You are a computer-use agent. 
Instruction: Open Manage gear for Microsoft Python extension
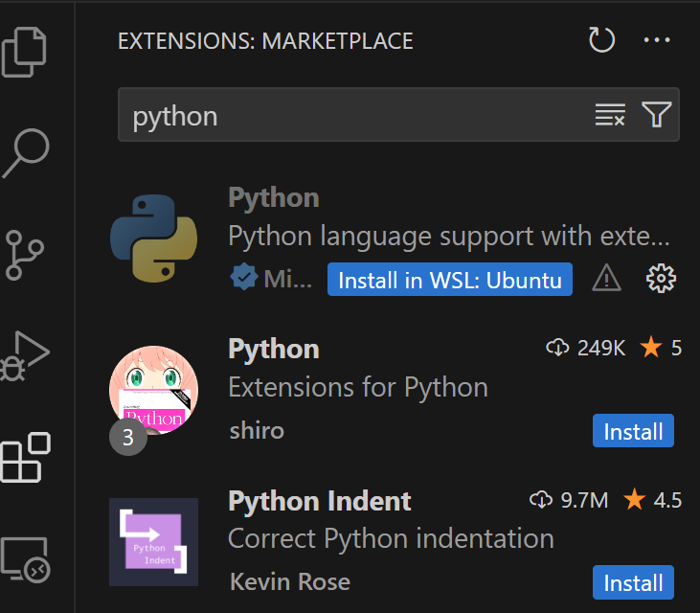[661, 278]
